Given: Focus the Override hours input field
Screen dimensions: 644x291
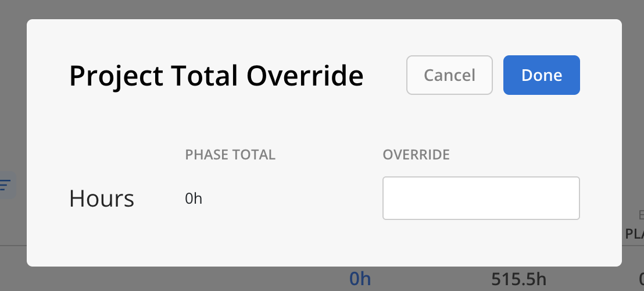Looking at the screenshot, I should (x=481, y=198).
